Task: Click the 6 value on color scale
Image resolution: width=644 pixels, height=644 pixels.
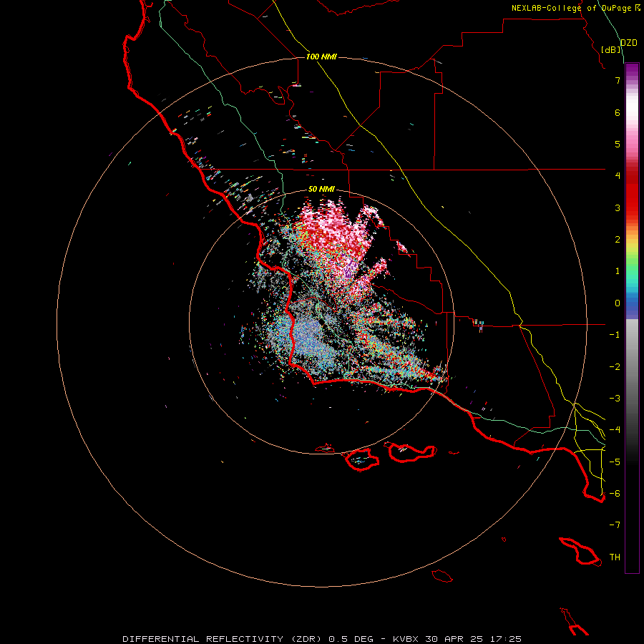Action: point(618,112)
